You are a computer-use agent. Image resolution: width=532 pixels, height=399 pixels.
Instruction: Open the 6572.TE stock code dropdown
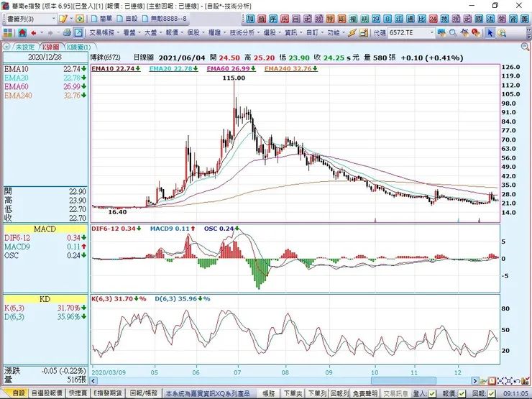pos(431,33)
